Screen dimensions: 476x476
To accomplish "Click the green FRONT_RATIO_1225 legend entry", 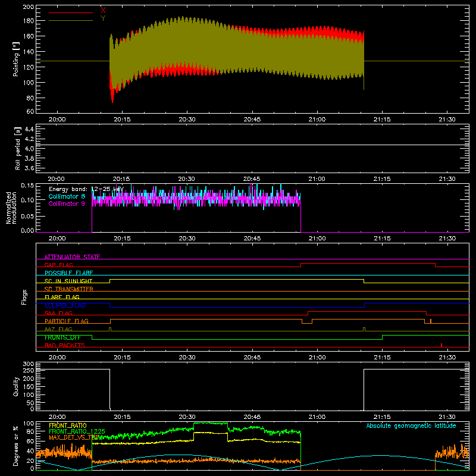I will (x=77, y=431).
